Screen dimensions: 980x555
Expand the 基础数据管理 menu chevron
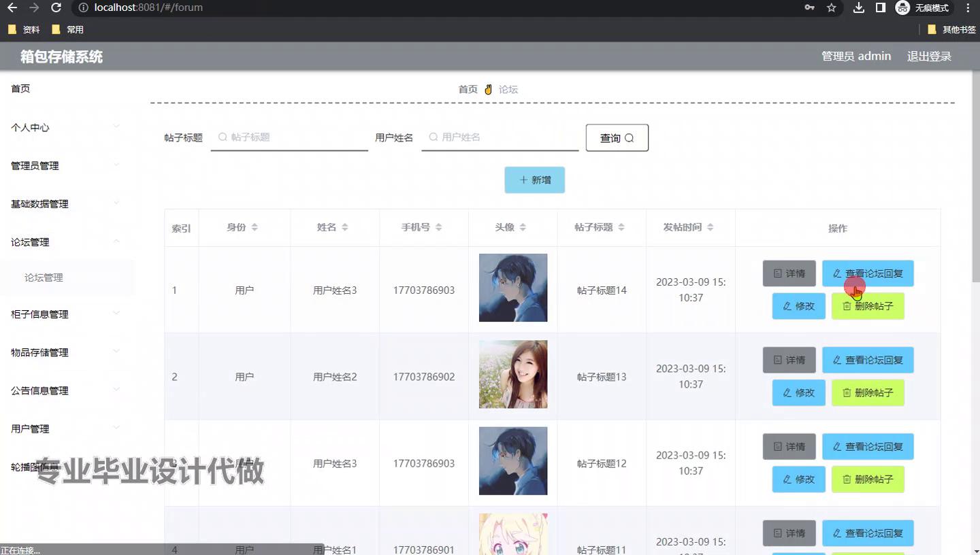[x=116, y=203]
